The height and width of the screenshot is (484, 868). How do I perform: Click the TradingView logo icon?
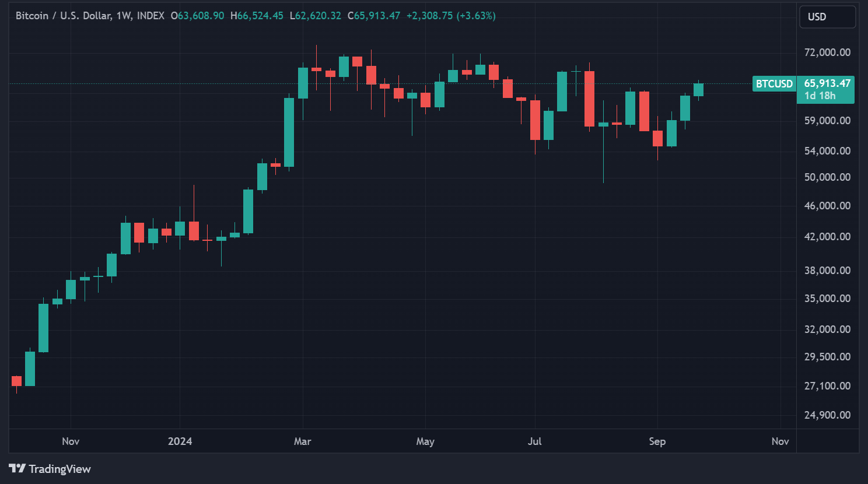click(17, 469)
